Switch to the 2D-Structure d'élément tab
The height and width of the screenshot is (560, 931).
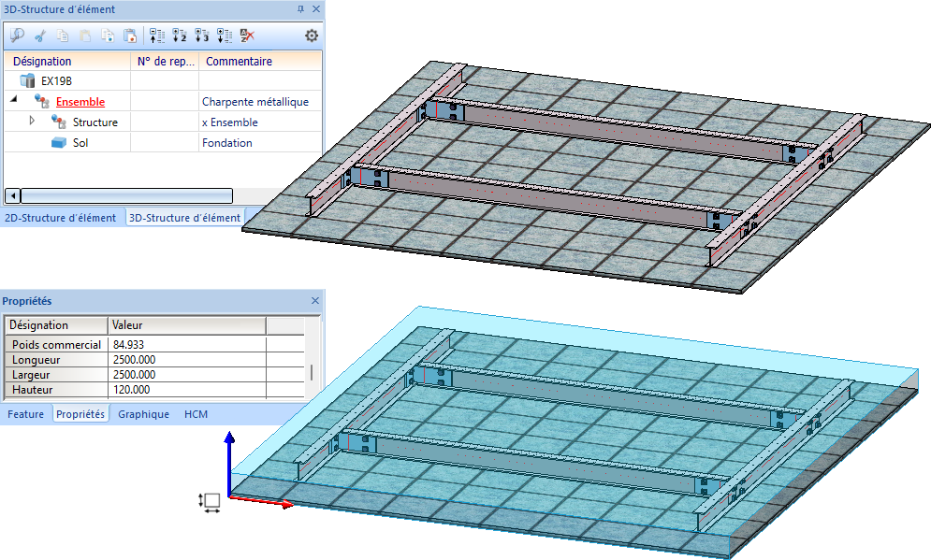(61, 218)
